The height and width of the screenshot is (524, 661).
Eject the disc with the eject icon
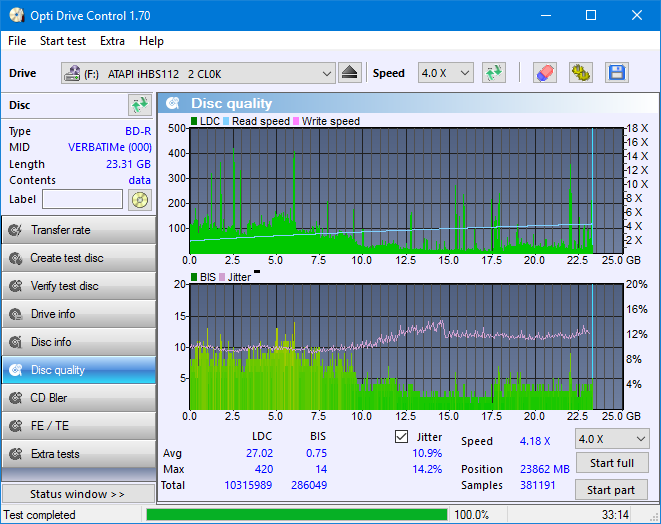pos(349,73)
